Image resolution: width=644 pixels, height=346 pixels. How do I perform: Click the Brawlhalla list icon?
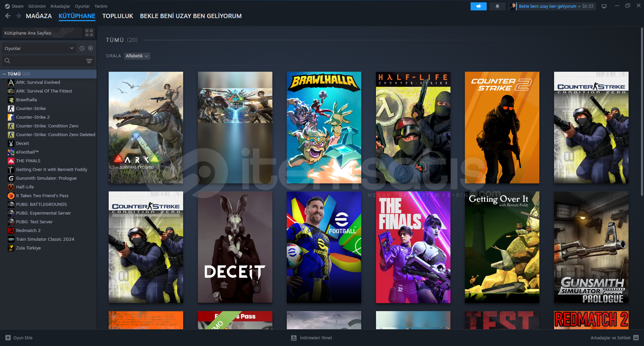coord(11,100)
